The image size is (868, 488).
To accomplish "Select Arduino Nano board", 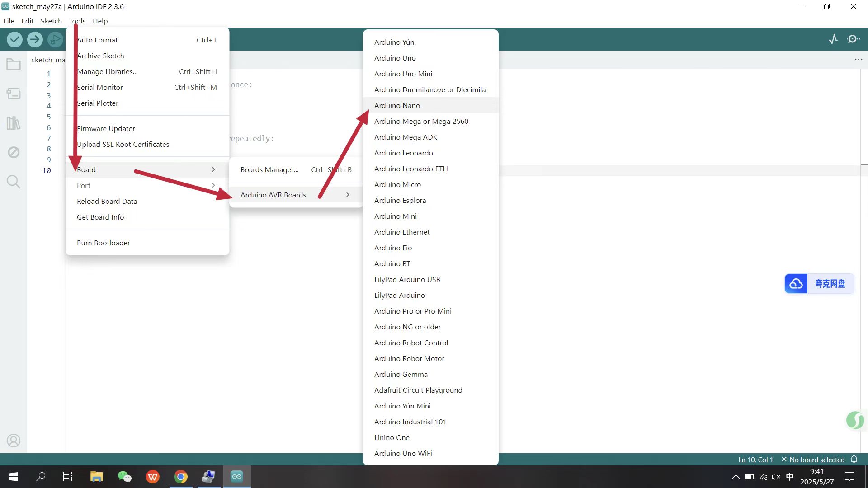I will pos(397,105).
